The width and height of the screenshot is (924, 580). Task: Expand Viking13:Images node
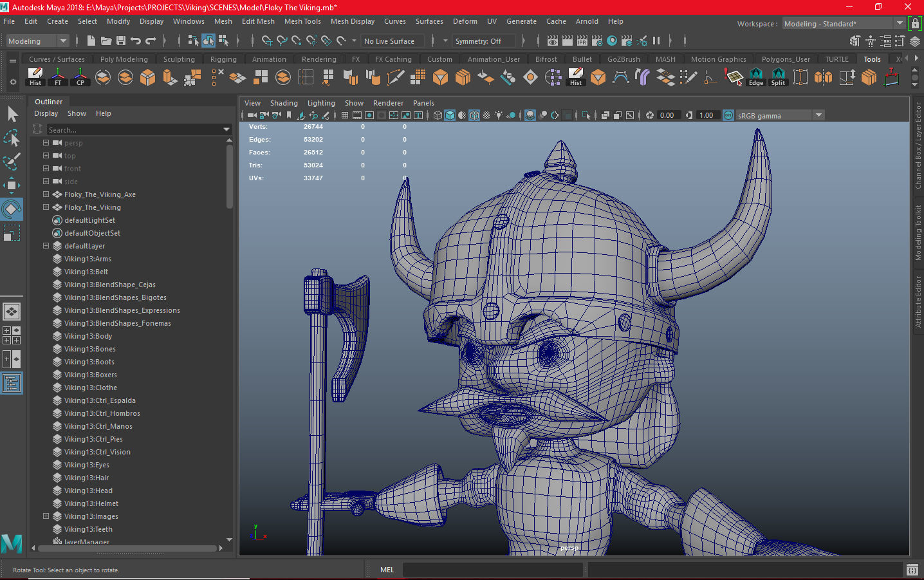(46, 516)
